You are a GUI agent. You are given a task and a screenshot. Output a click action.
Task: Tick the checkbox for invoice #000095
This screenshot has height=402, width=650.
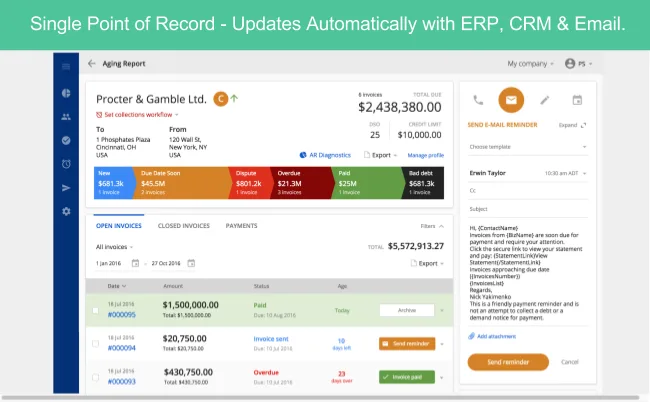(95, 310)
